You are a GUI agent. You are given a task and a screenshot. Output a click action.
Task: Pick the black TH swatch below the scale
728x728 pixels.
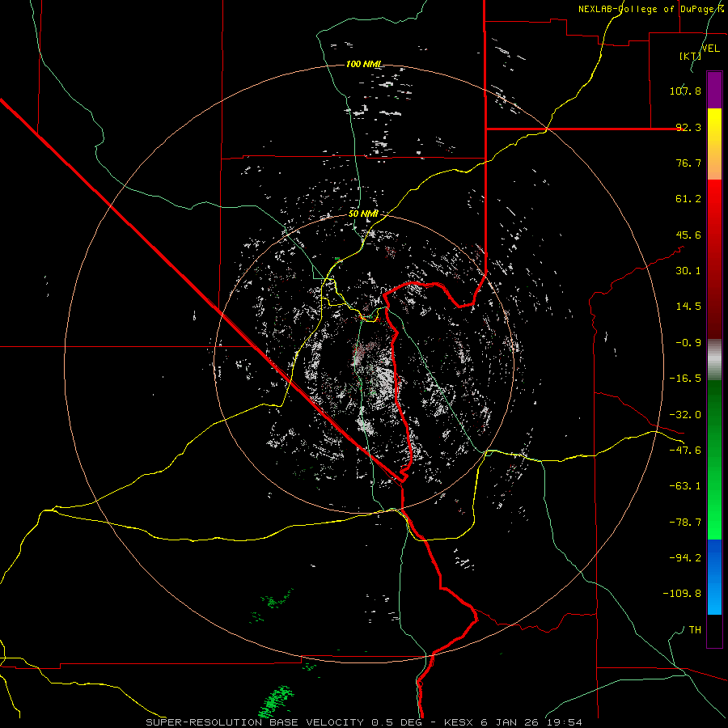(x=714, y=631)
